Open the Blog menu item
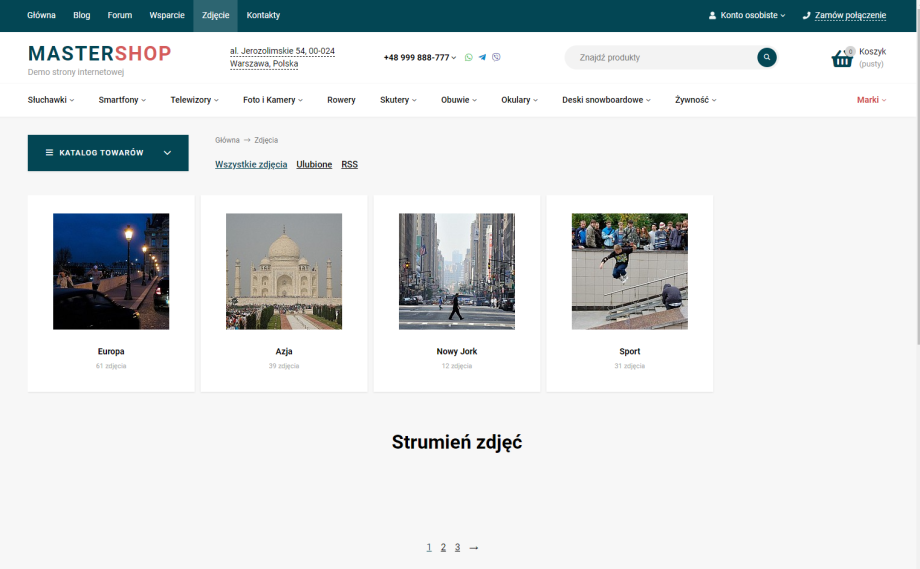 82,16
